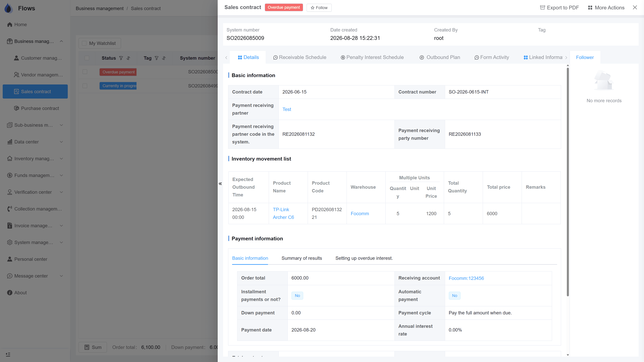Select the Follower tab
Screen dimensions: 644x362
(x=585, y=57)
